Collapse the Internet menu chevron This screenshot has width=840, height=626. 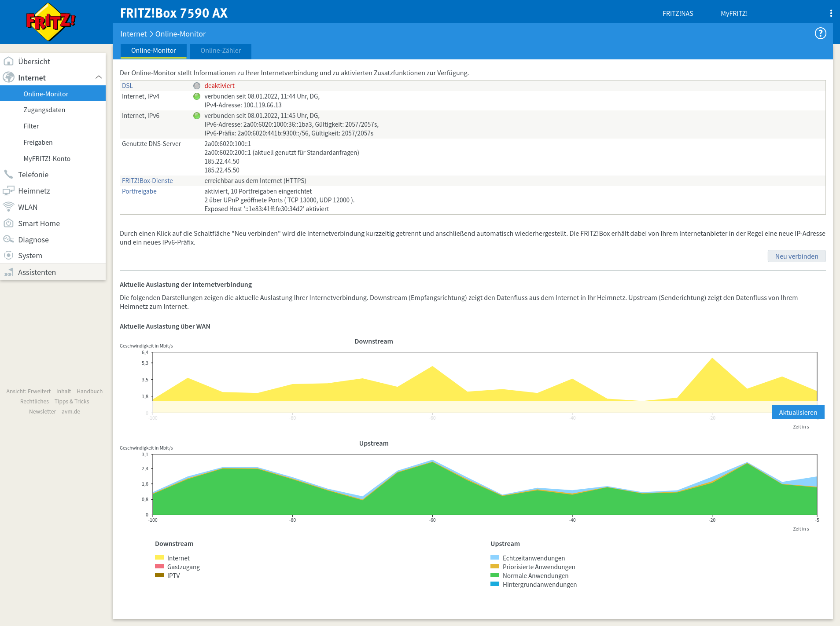coord(99,77)
